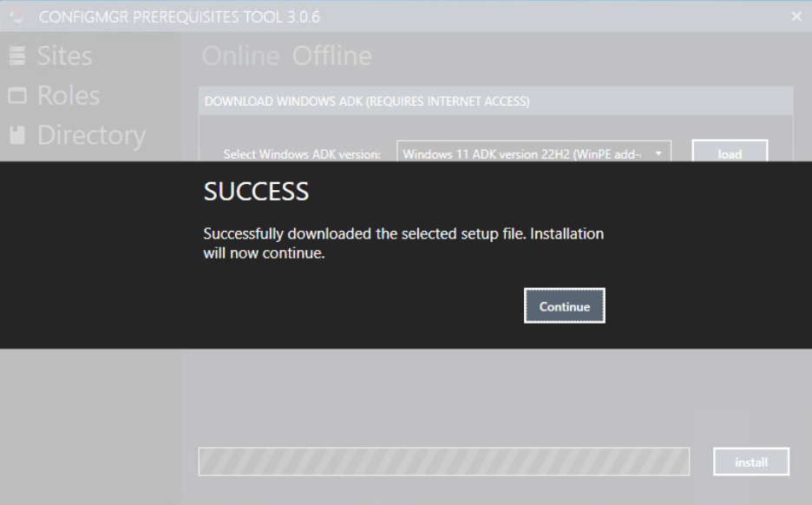Click the Directory disk icon in the sidebar

17,136
